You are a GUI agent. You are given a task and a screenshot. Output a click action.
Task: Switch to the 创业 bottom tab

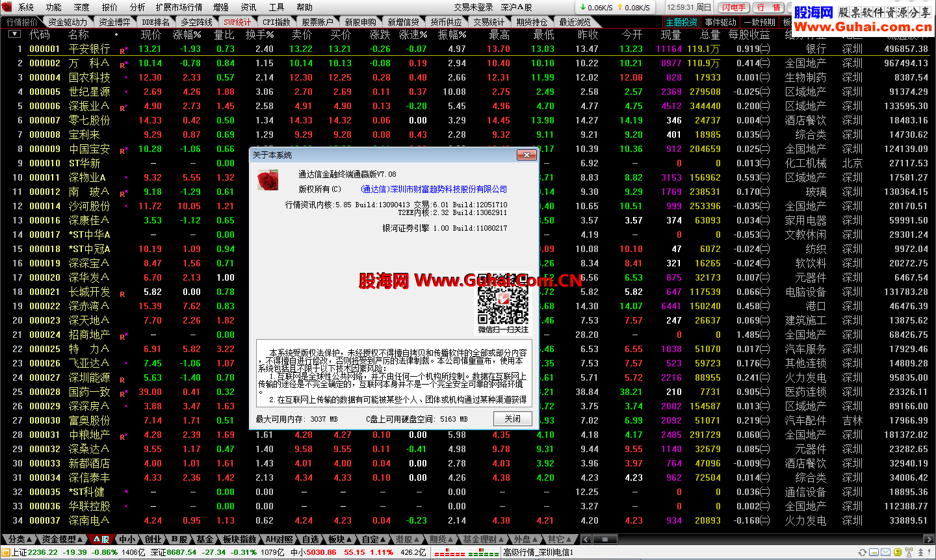point(153,539)
